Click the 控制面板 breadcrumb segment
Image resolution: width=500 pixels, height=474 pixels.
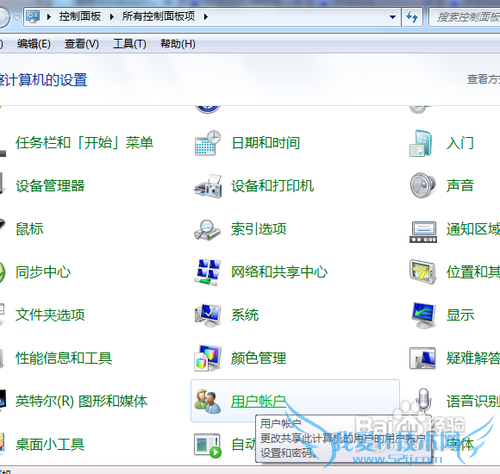click(x=80, y=16)
